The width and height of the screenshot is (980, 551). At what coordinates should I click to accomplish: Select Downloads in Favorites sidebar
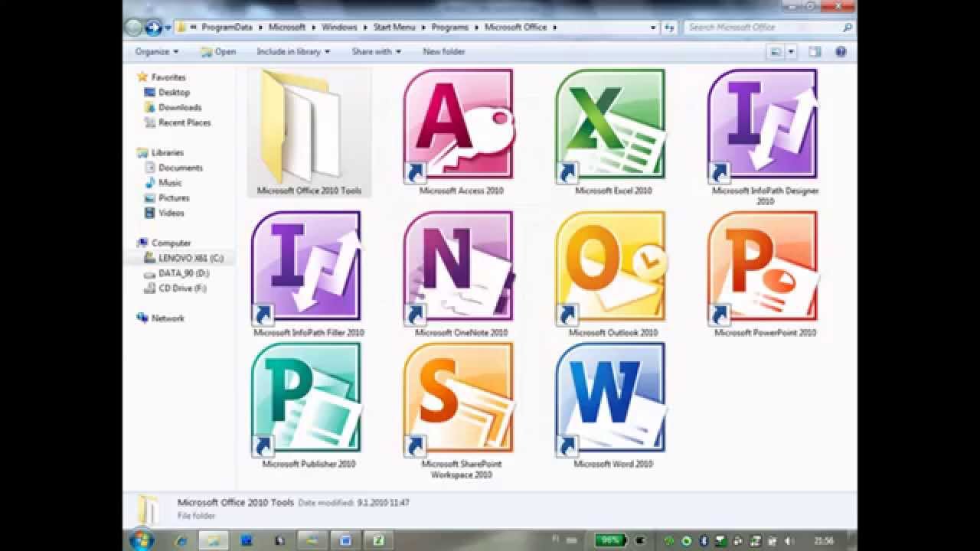(x=179, y=107)
